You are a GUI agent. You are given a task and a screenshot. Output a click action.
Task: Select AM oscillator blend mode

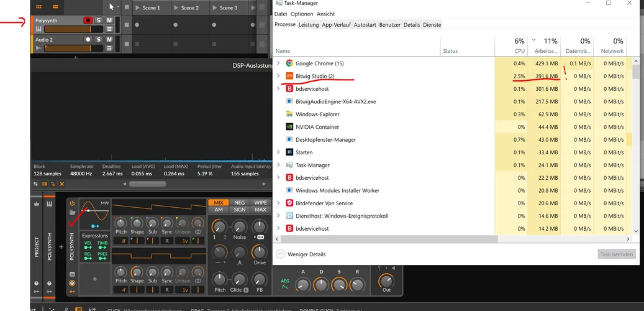219,210
